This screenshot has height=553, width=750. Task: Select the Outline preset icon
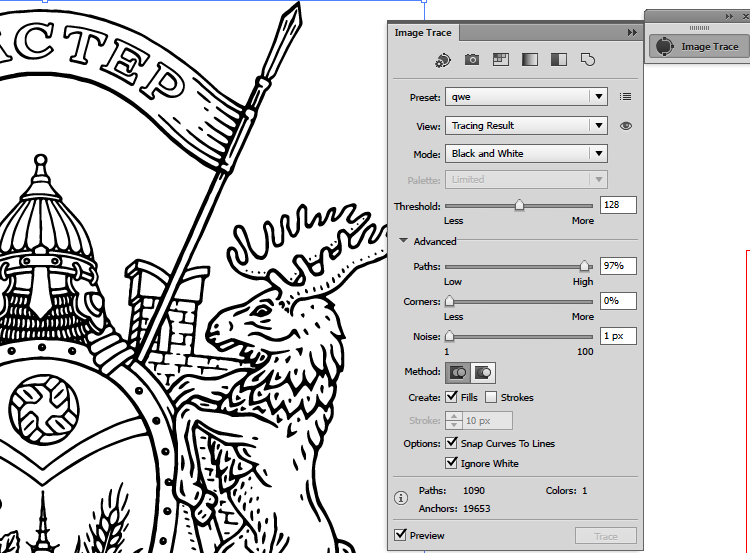[588, 60]
